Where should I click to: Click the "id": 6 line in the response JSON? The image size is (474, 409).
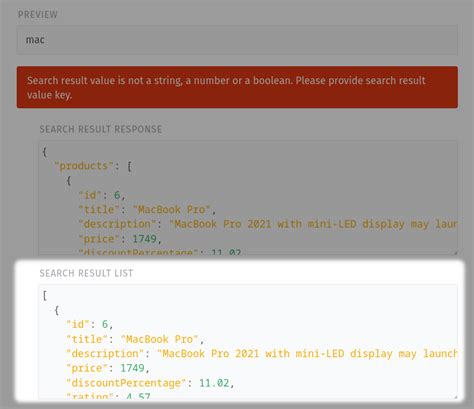[x=102, y=195]
